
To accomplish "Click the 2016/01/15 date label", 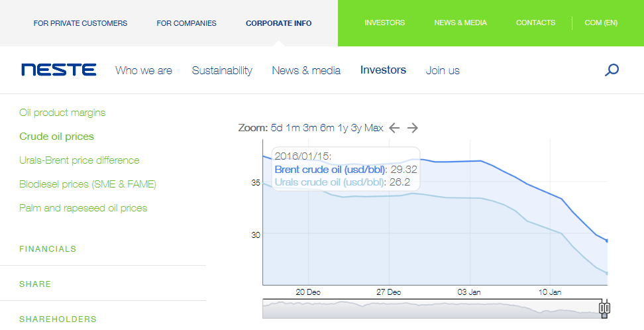I will tap(303, 156).
